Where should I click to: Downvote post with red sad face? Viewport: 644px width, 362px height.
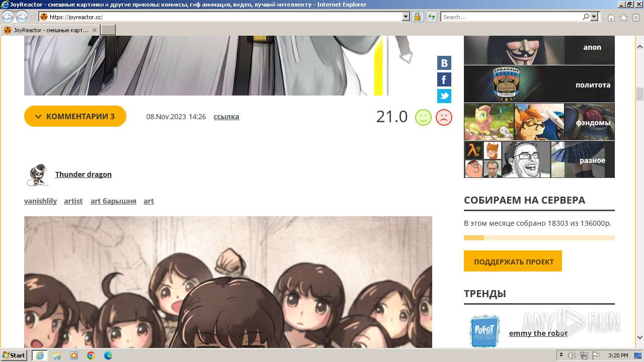pos(444,117)
